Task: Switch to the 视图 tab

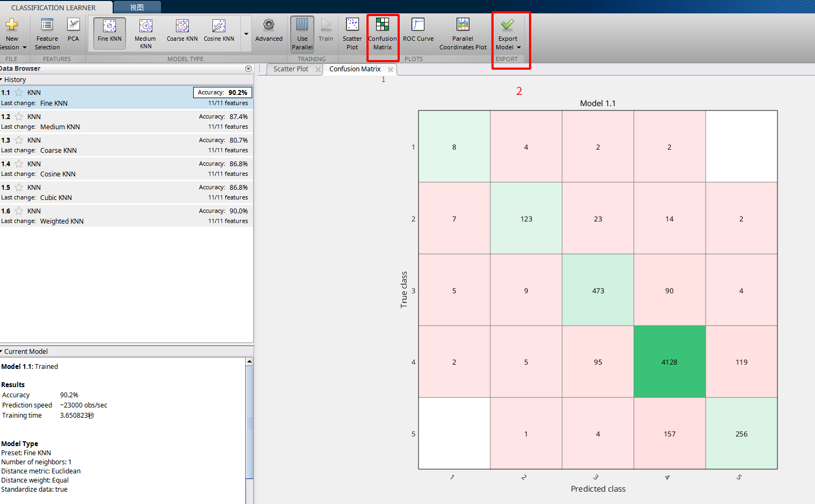Action: [x=136, y=7]
